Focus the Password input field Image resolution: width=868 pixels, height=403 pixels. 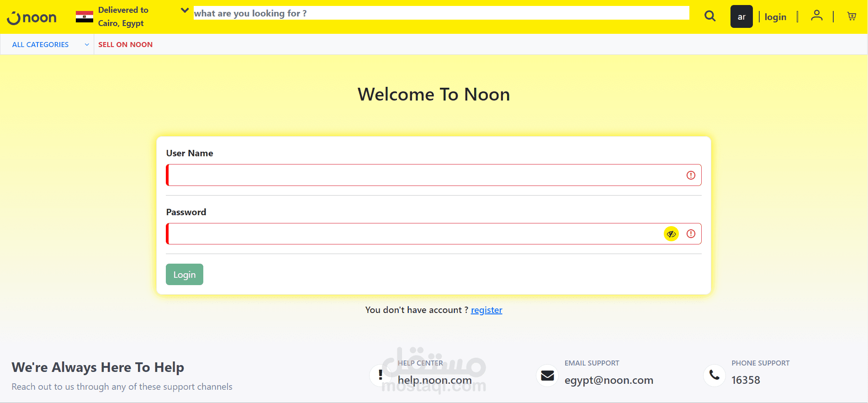[x=434, y=234]
